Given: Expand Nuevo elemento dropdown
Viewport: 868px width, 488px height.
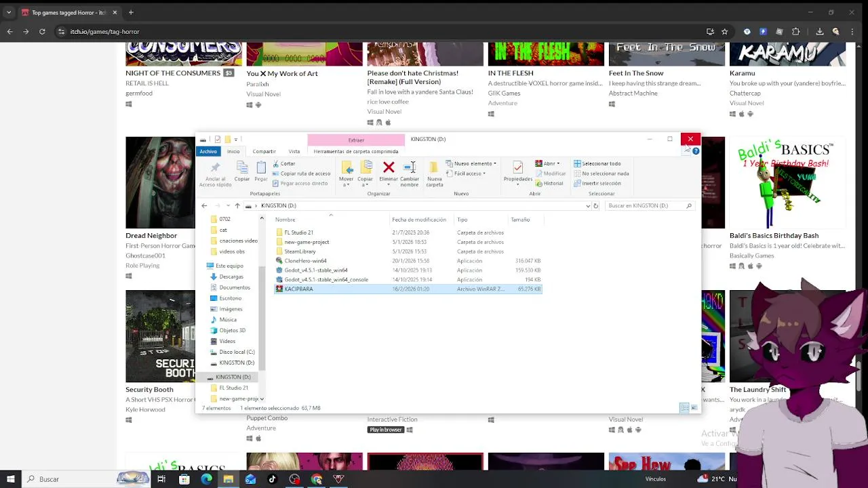Looking at the screenshot, I should point(471,163).
